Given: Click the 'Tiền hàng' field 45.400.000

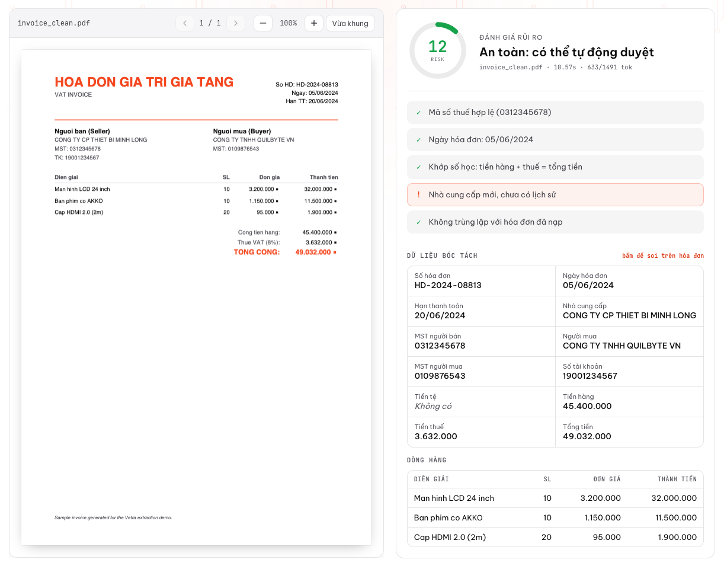Looking at the screenshot, I should click(629, 402).
